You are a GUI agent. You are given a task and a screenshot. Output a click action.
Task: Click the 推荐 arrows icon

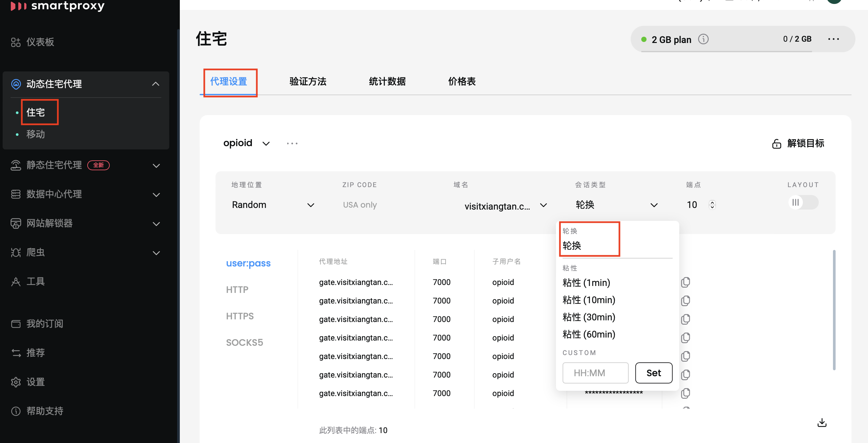pos(16,353)
